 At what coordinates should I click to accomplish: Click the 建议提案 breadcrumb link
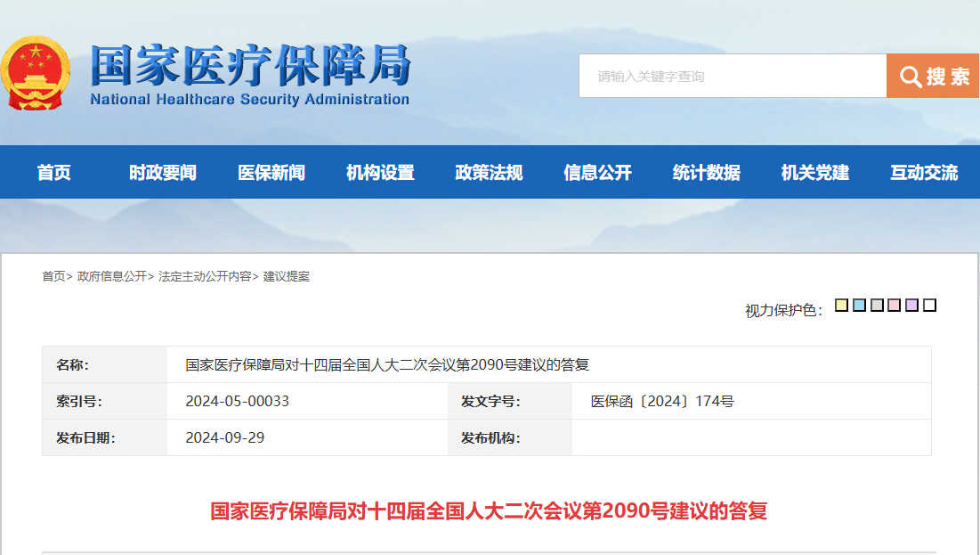click(287, 276)
